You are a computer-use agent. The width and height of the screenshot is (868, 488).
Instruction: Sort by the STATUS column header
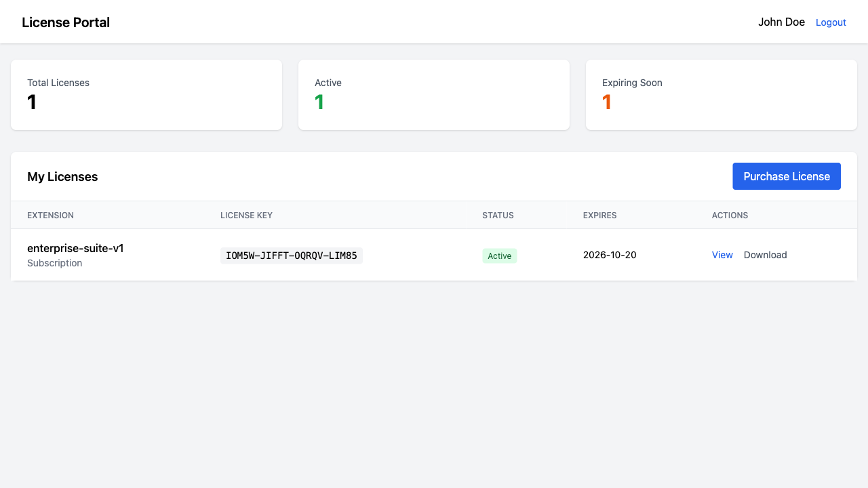498,215
